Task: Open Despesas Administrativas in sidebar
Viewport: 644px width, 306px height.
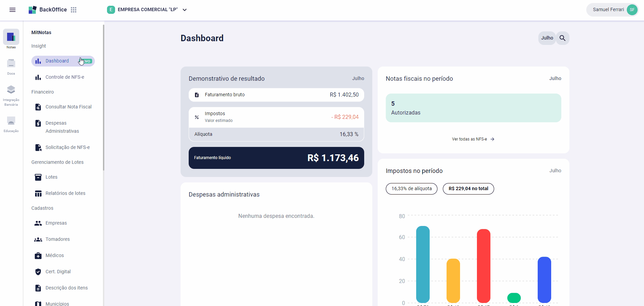Action: click(x=62, y=127)
